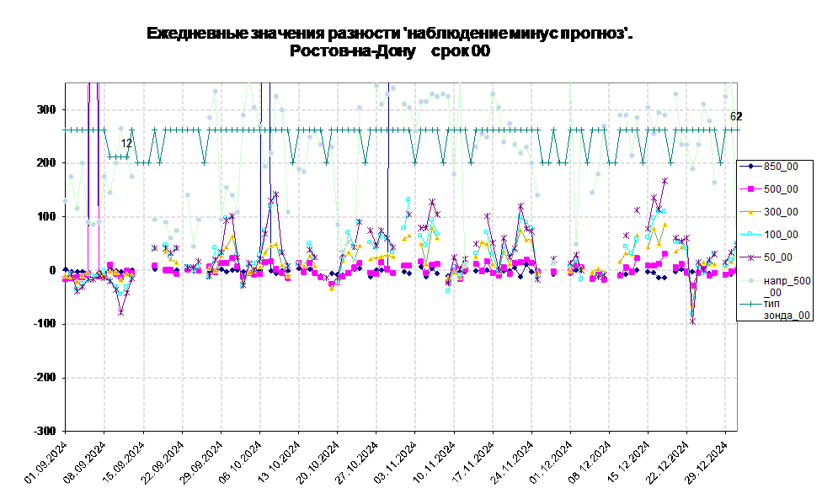The width and height of the screenshot is (822, 504).
Task: Select the 01.09.2024 date axis label
Action: (46, 463)
